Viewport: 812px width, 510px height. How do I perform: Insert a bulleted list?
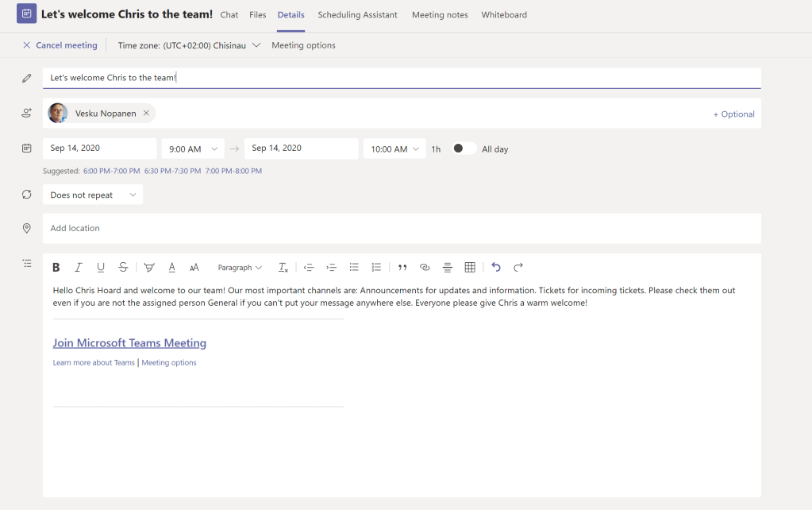click(x=354, y=268)
